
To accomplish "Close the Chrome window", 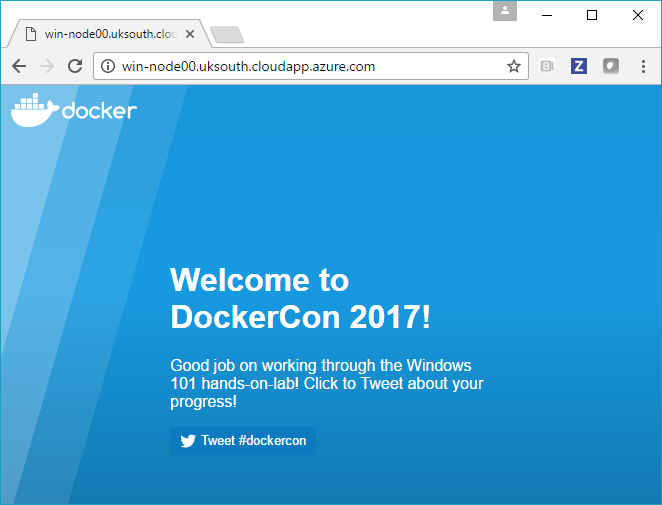I will click(638, 15).
